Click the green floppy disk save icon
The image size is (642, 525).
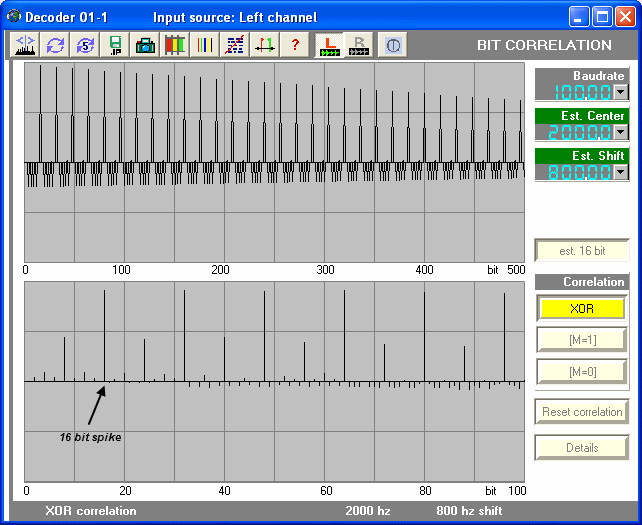click(x=116, y=45)
